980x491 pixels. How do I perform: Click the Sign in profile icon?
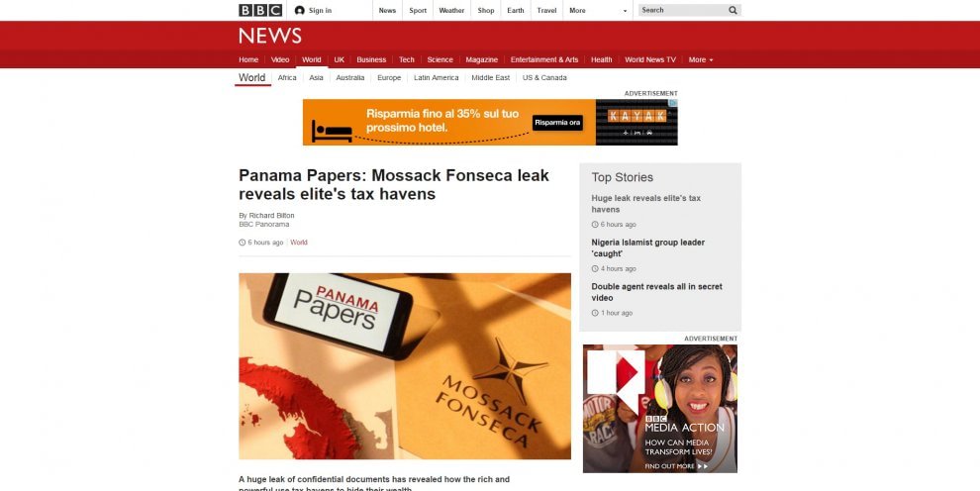tap(299, 10)
